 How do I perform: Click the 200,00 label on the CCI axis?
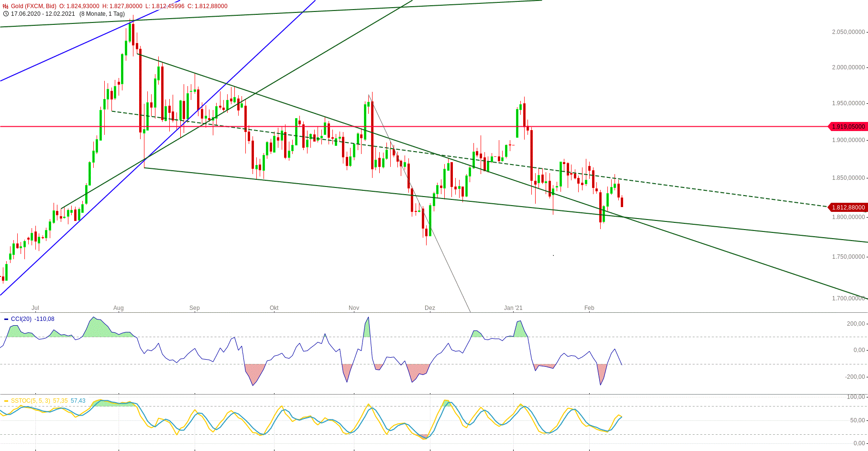point(856,324)
